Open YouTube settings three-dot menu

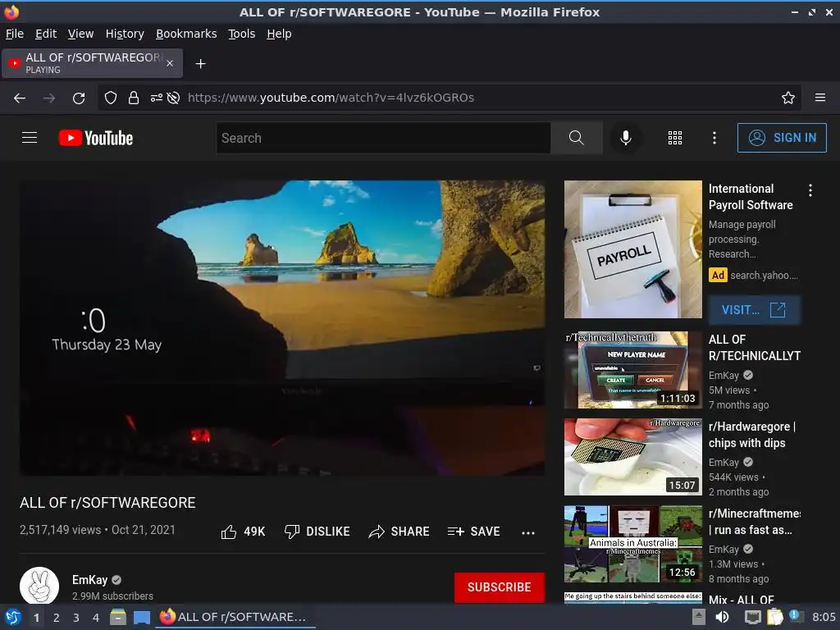[714, 138]
